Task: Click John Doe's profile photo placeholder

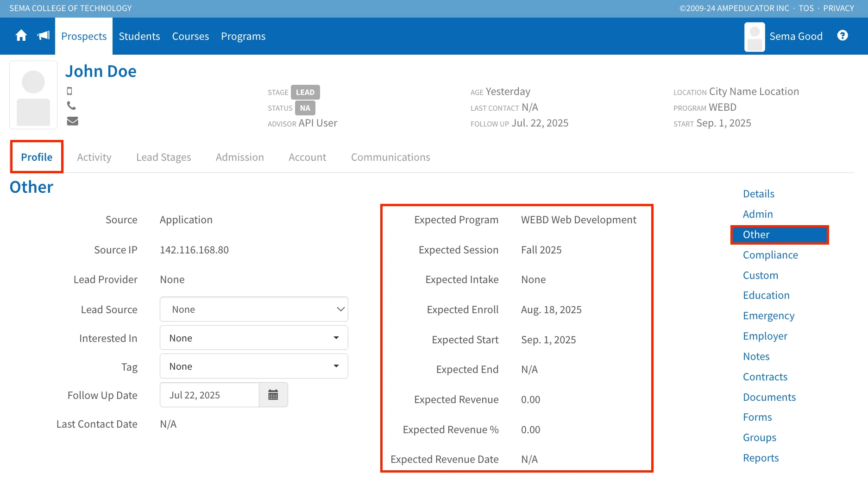Action: pos(33,95)
